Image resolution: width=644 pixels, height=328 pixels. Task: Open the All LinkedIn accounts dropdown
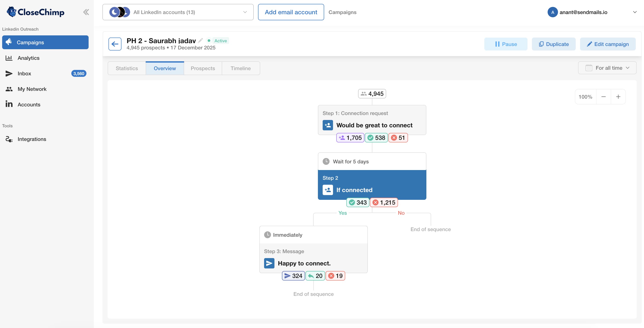pyautogui.click(x=178, y=12)
